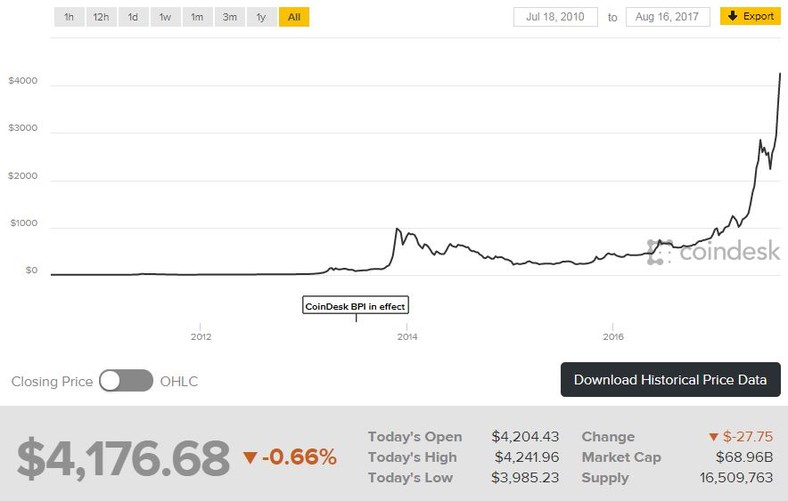Click the Download Historical Price Data button

(x=670, y=380)
